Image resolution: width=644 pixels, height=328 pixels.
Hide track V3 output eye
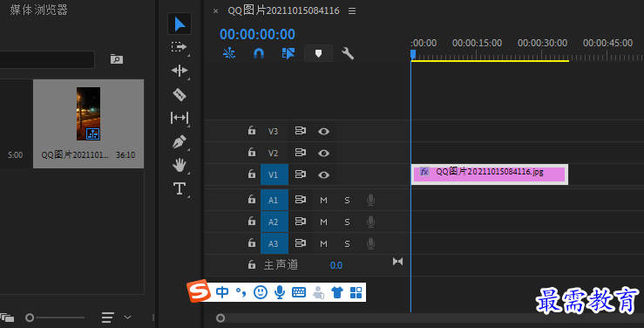click(323, 131)
